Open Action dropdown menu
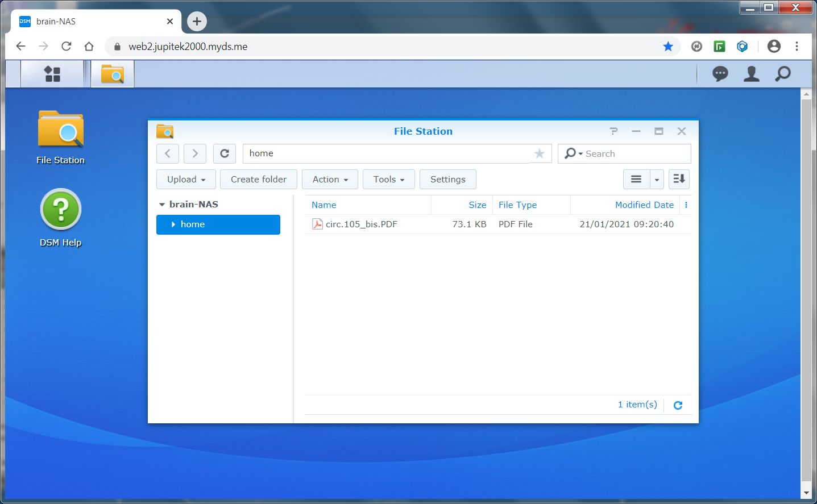 (330, 180)
